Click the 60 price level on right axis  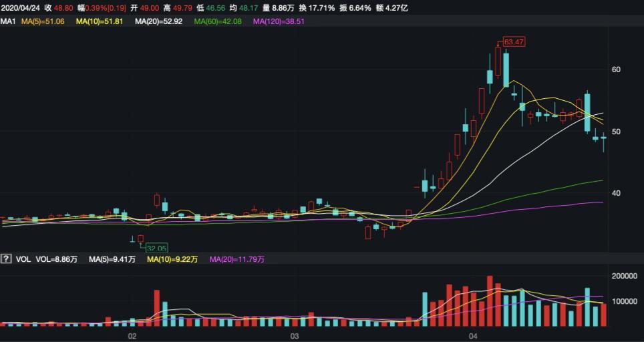point(616,69)
